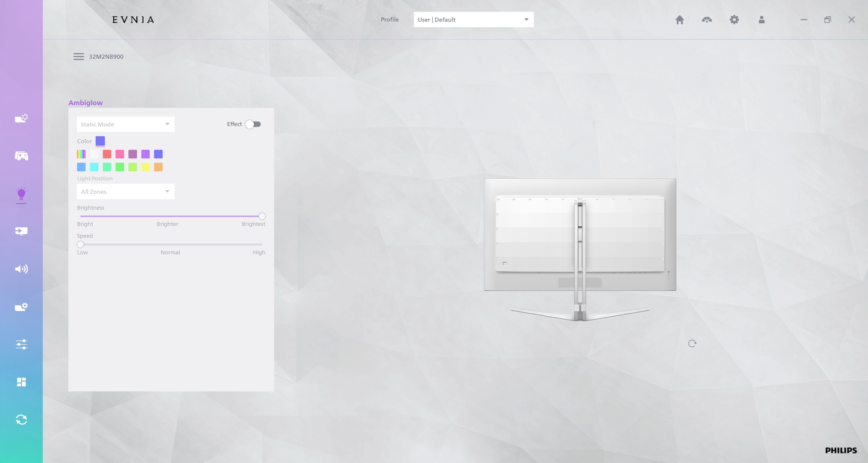This screenshot has width=868, height=463.
Task: Toggle the Effect switch
Action: [253, 124]
